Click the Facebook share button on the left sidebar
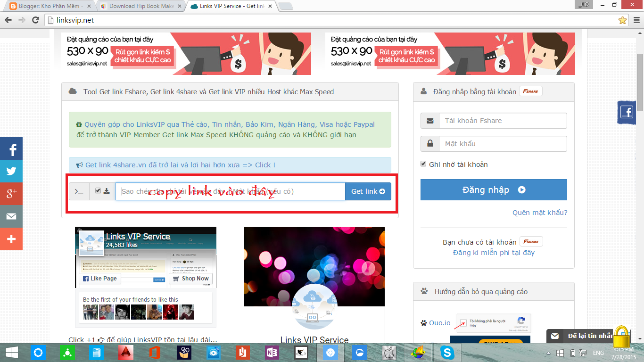The image size is (644, 362). click(x=11, y=148)
